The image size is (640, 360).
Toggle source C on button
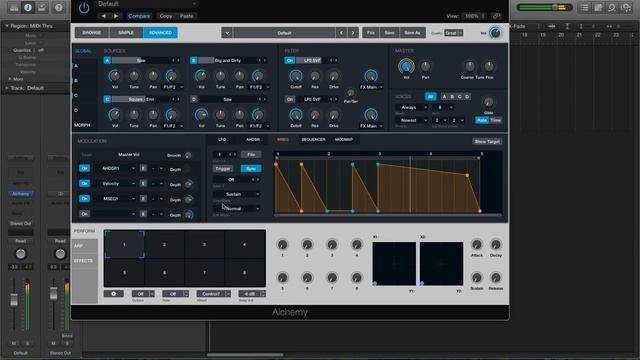click(x=107, y=99)
